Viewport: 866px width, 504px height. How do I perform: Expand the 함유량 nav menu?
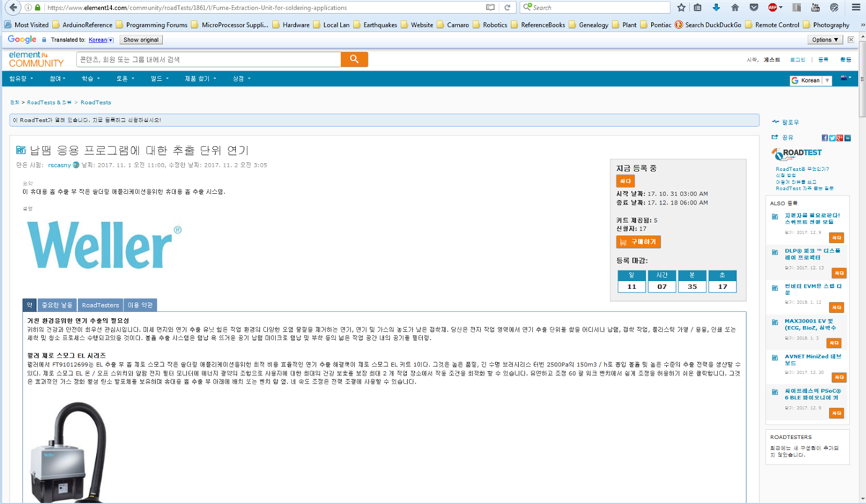click(x=21, y=78)
